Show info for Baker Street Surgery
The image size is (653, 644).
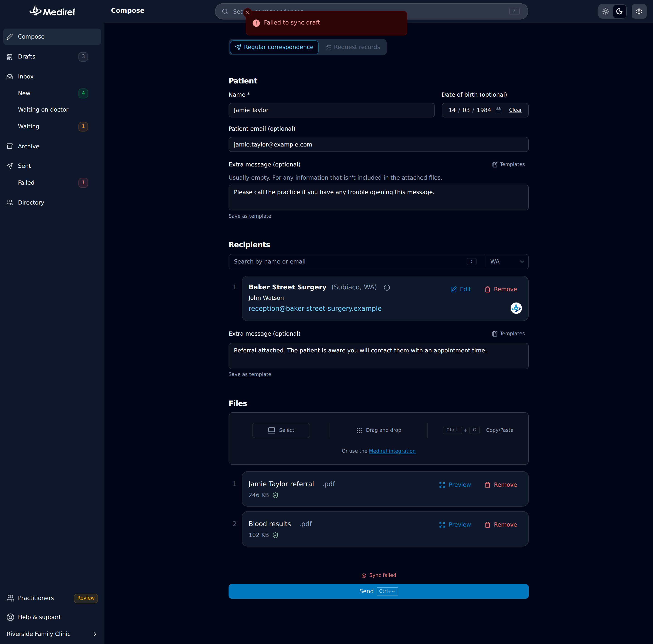(387, 288)
